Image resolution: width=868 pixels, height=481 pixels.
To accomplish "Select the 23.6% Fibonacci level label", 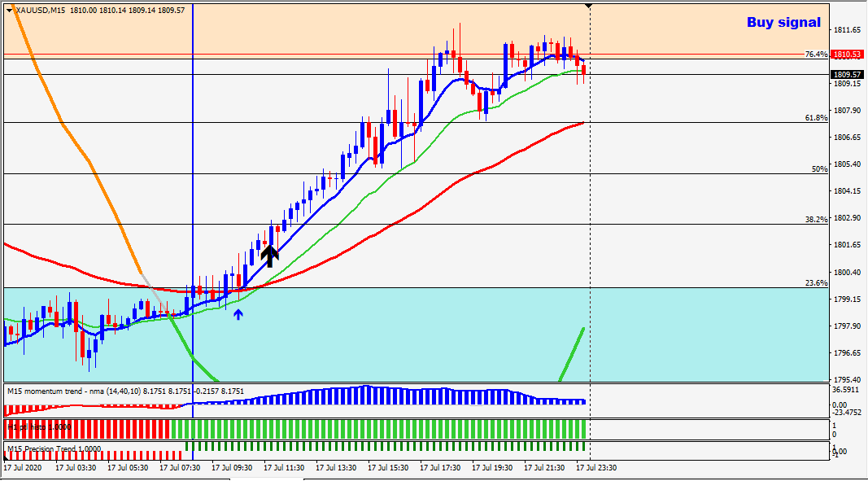I will pyautogui.click(x=816, y=283).
